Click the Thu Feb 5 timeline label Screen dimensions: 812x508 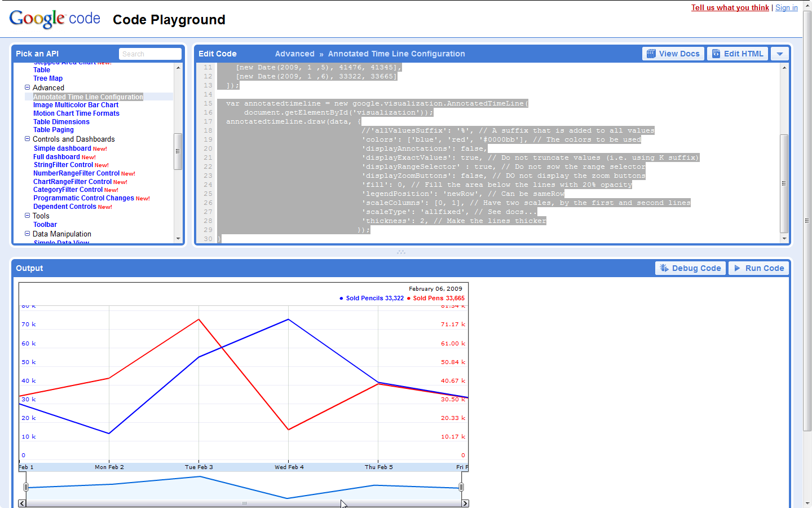point(379,467)
